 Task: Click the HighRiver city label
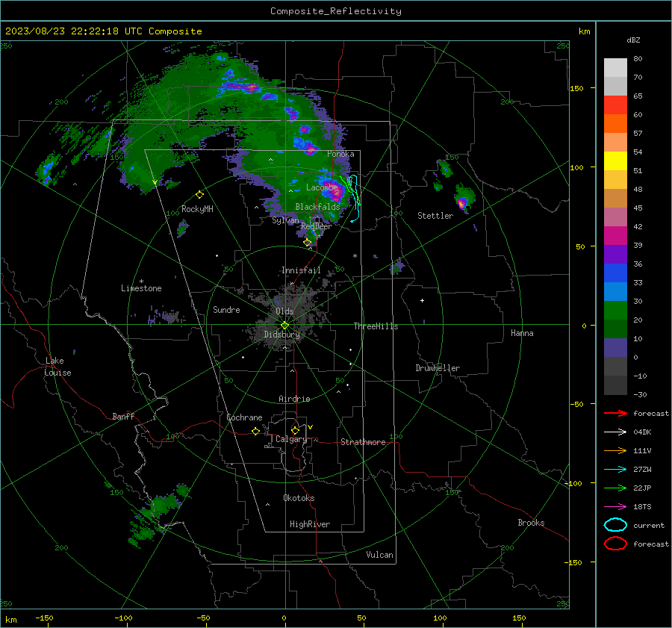310,524
